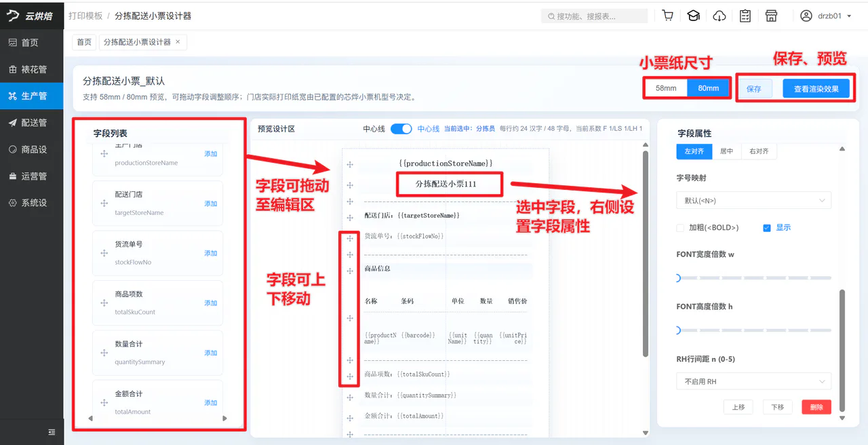The height and width of the screenshot is (445, 868).
Task: Open 首页 in the left sidebar
Action: click(x=32, y=43)
